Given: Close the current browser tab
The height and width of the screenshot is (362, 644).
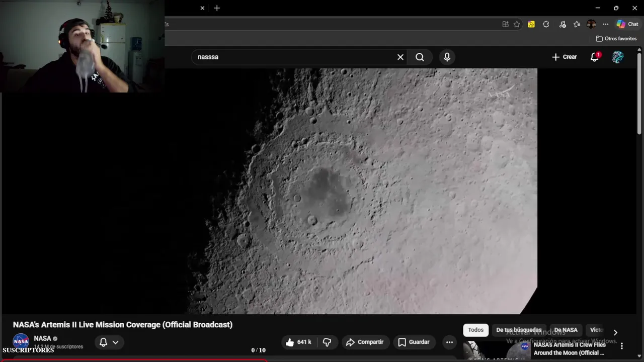Looking at the screenshot, I should (202, 8).
